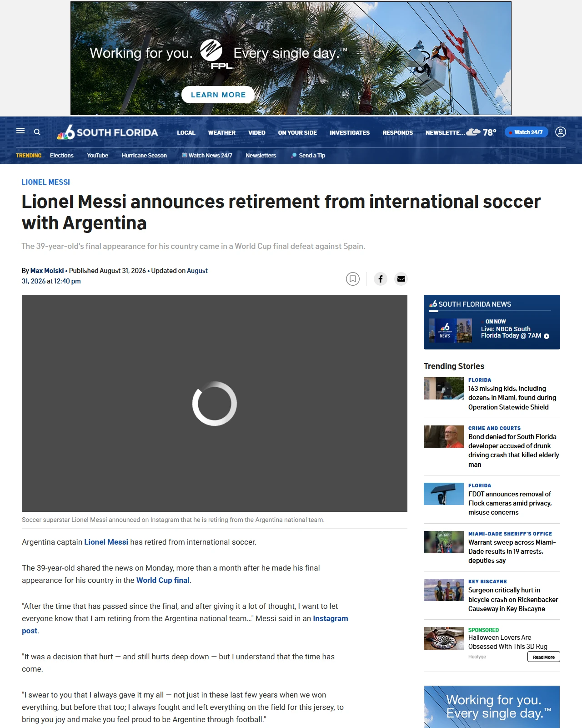Open Send a Tip link
The height and width of the screenshot is (728, 582).
click(x=308, y=156)
